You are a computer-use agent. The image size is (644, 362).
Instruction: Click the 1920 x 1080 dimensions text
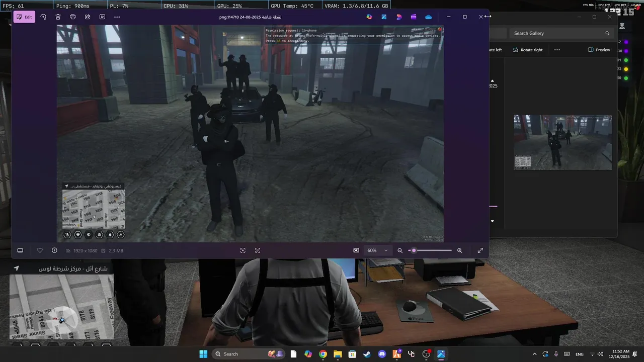85,250
